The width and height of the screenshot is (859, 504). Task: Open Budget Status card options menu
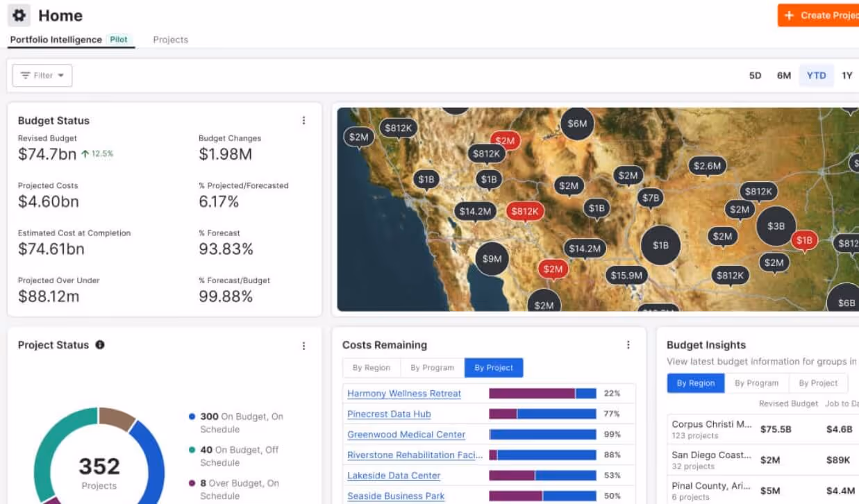303,120
